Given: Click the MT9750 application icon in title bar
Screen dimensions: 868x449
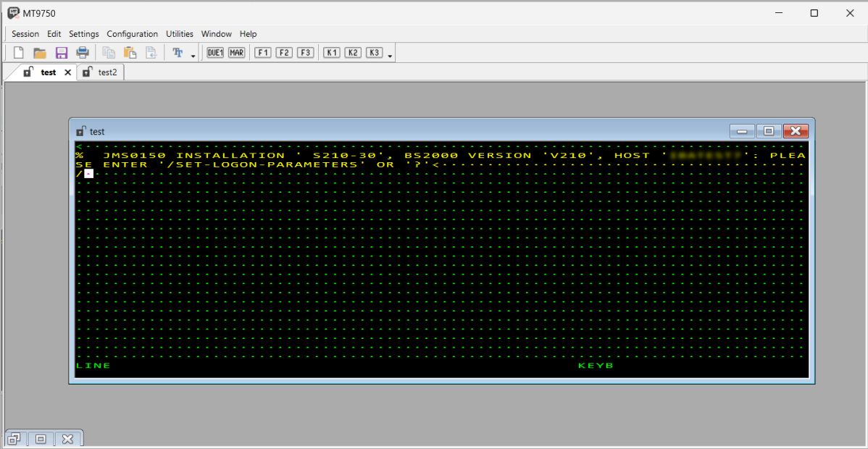Looking at the screenshot, I should (x=13, y=12).
